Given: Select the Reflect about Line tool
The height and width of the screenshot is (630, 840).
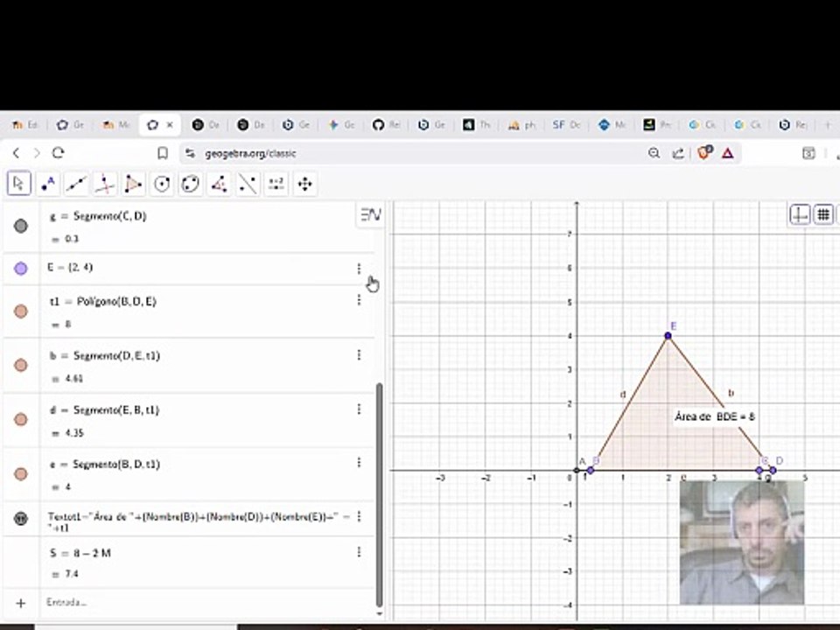Looking at the screenshot, I should pos(248,184).
